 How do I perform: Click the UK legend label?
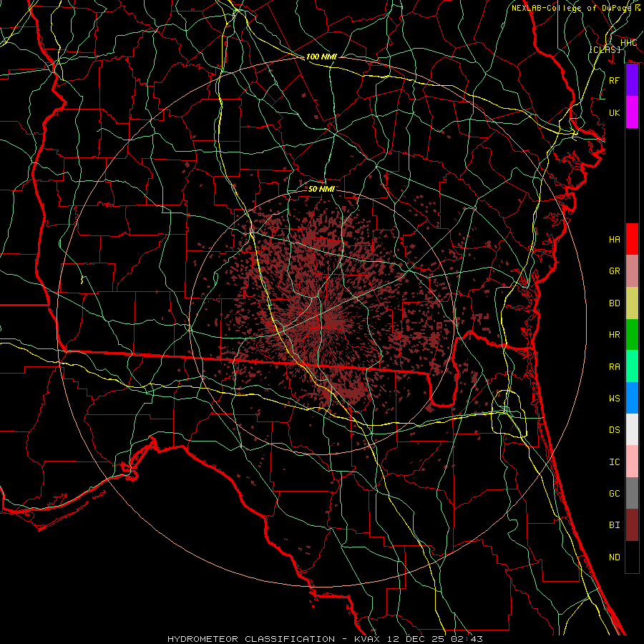coord(614,112)
